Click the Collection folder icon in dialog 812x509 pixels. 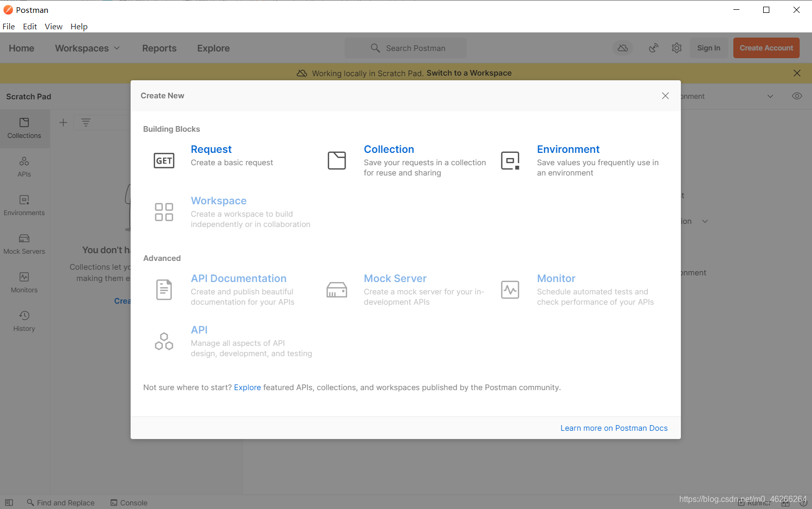(337, 161)
